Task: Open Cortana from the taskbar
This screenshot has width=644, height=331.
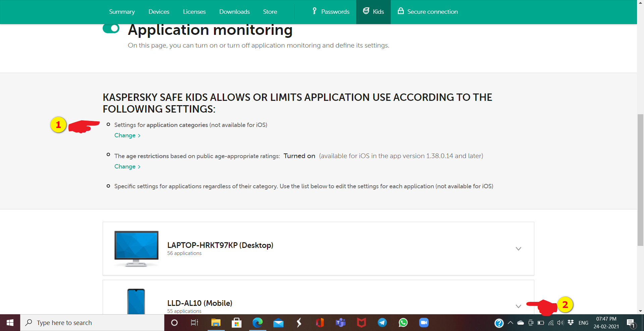Action: (x=174, y=323)
